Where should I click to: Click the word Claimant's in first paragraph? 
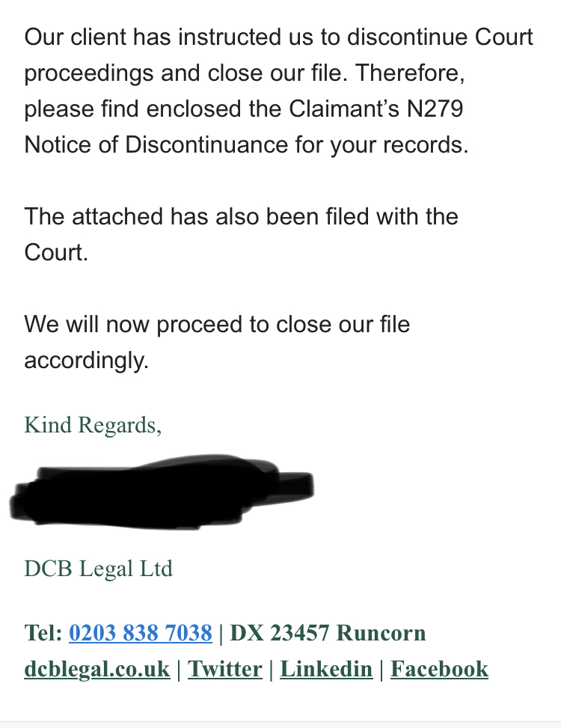click(x=344, y=108)
